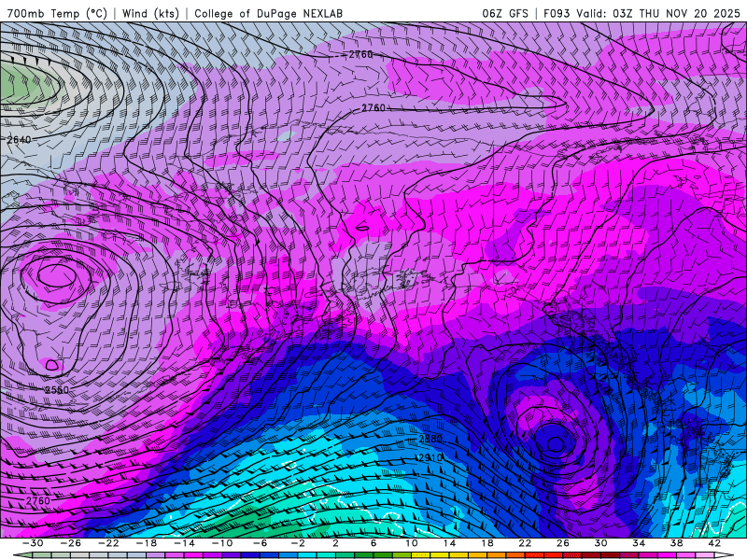Click the positive 6 legend tick label

[x=373, y=543]
